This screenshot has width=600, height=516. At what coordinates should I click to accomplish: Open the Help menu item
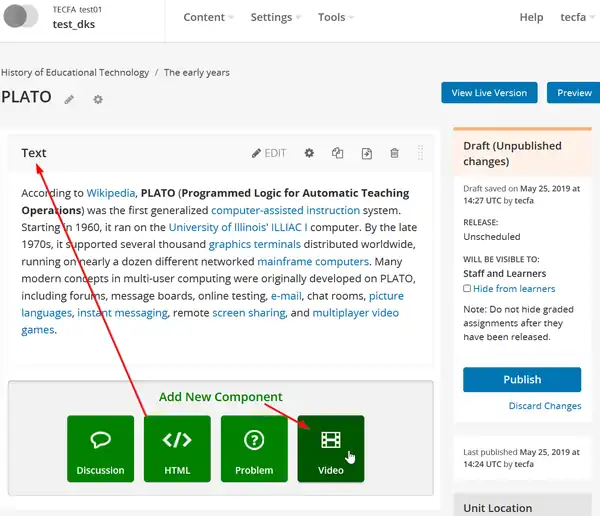[531, 17]
